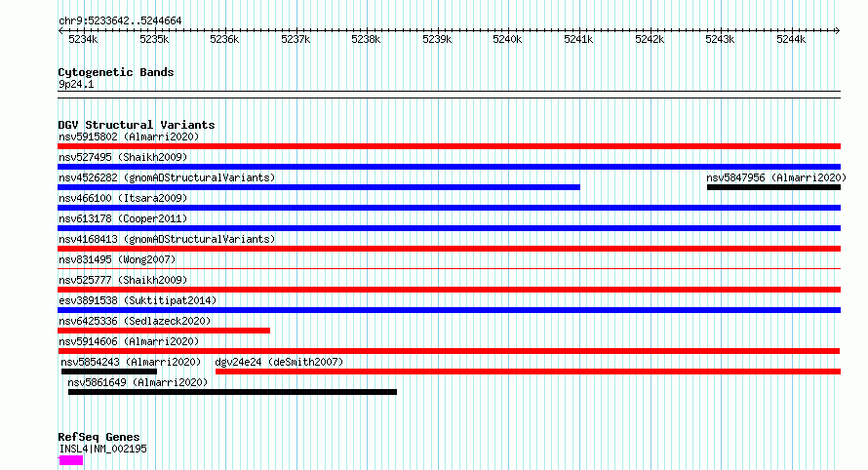Screen dimensions: 868x470
Task: Click the 5244k ruler tick label
Action: [791, 39]
